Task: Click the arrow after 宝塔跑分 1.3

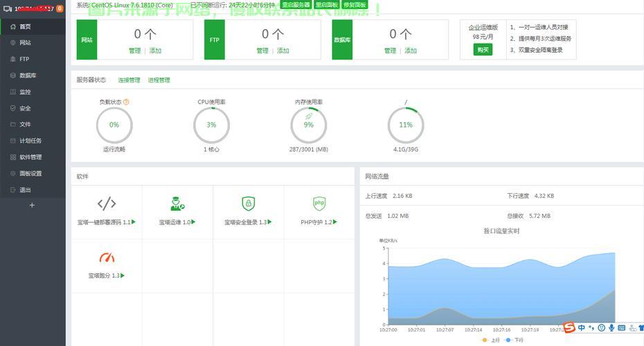Action: click(x=123, y=275)
